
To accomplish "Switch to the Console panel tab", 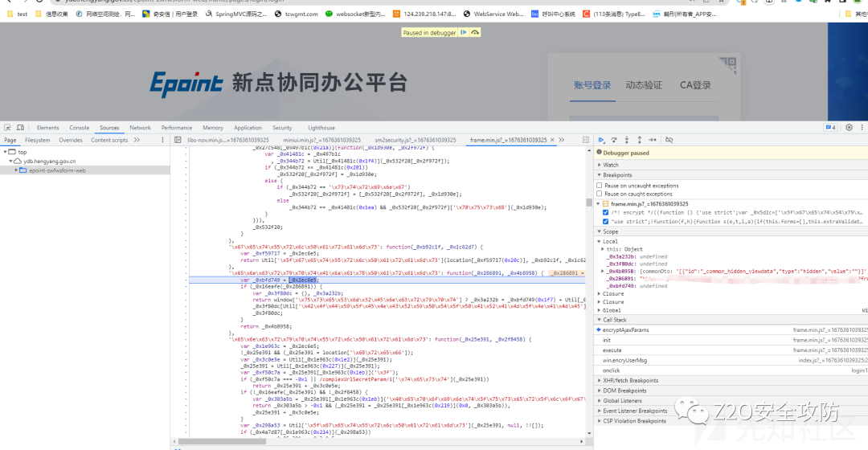I will tap(79, 127).
